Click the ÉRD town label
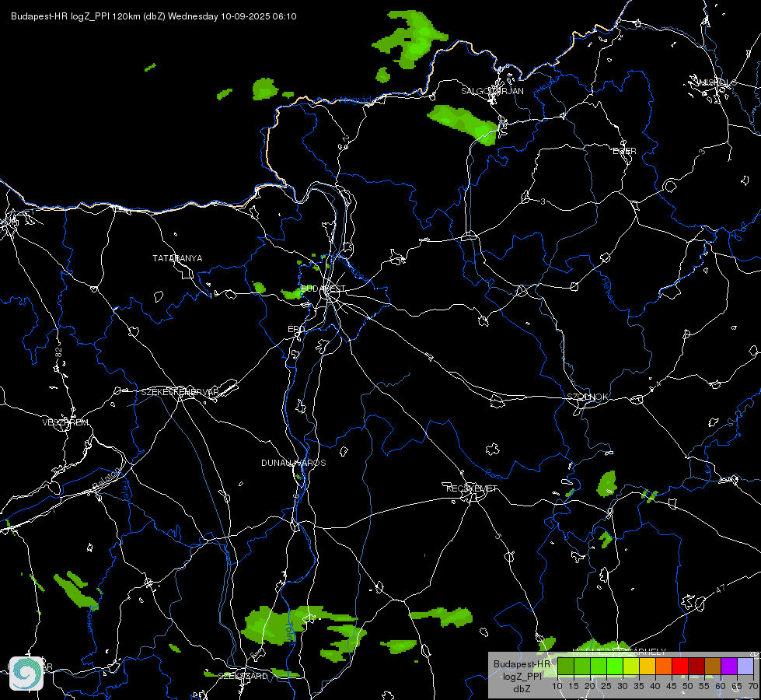 click(x=296, y=329)
